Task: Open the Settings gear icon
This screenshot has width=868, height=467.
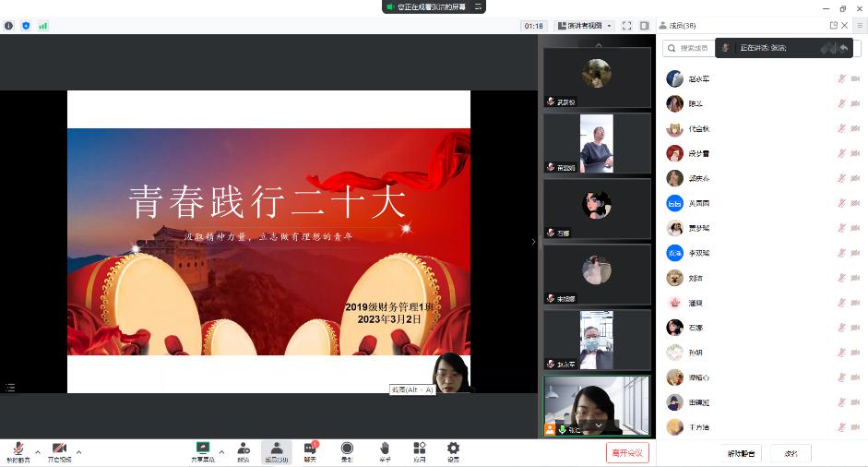Action: click(453, 450)
